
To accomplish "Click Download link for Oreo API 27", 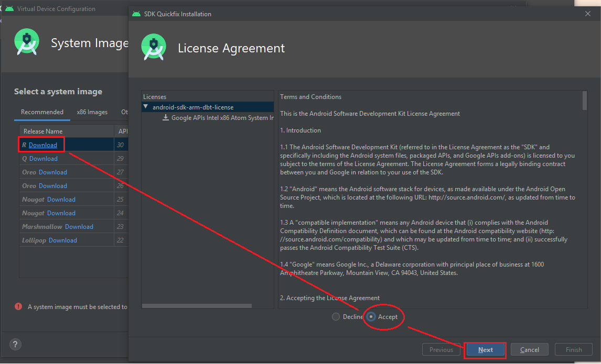I will tap(53, 172).
